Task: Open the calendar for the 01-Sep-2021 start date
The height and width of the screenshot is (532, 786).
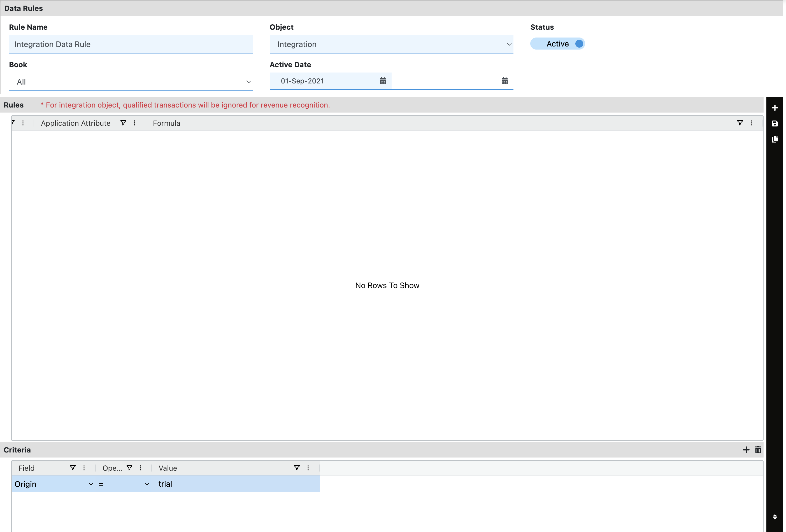Action: point(383,81)
